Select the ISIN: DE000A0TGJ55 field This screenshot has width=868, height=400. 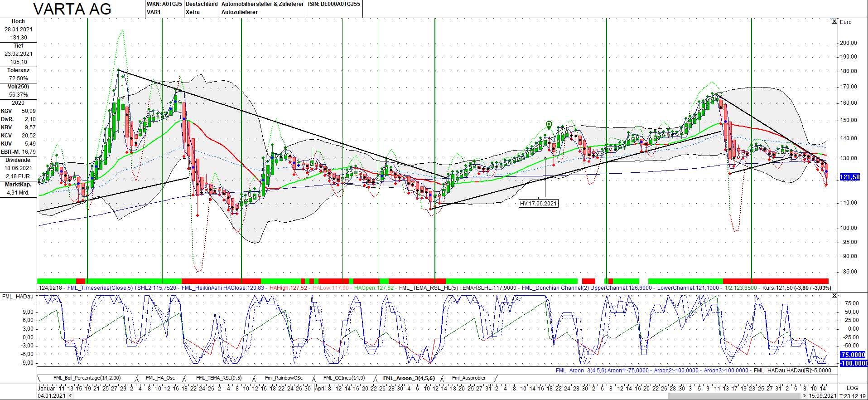click(x=334, y=4)
